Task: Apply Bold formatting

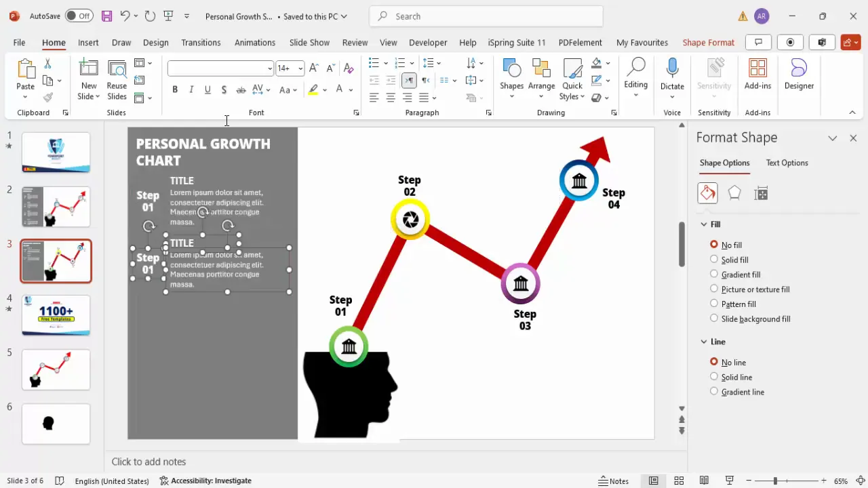Action: coord(175,89)
